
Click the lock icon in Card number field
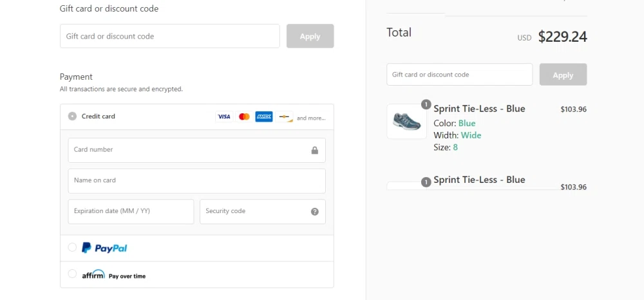coord(315,150)
